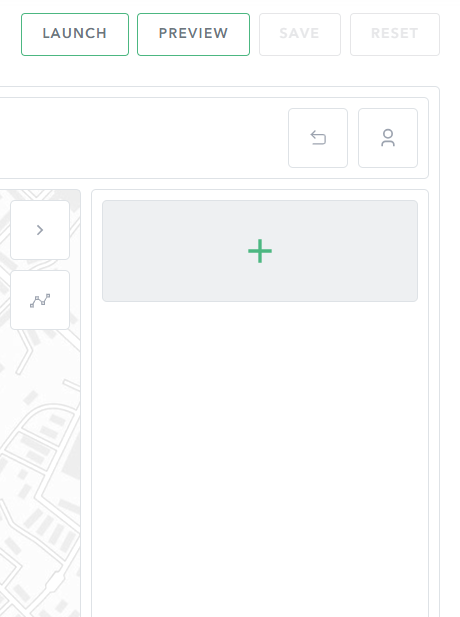Click the empty panel area below add card
Viewport: 460px width, 617px height.
click(260, 456)
